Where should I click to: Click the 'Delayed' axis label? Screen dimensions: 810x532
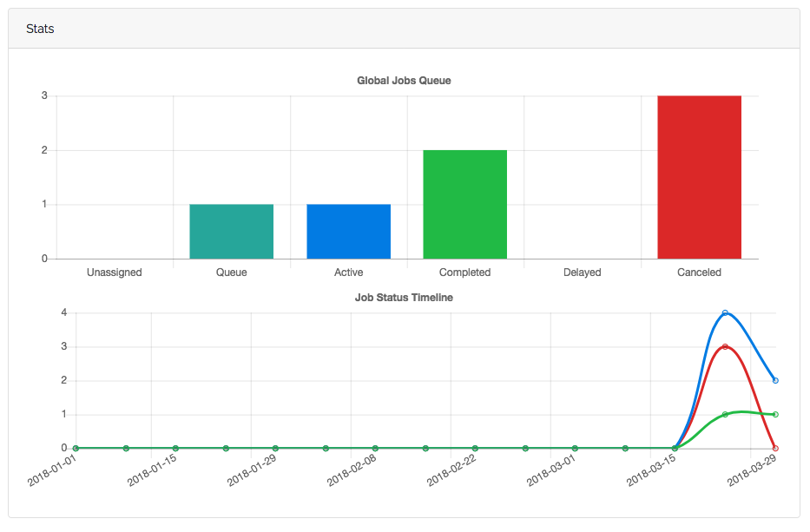click(583, 273)
